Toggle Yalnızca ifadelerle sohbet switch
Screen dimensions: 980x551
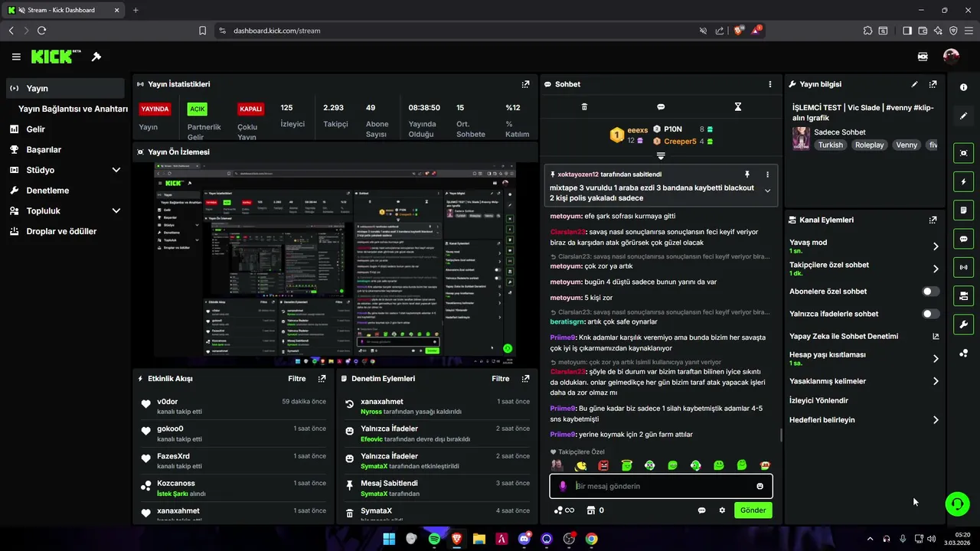pyautogui.click(x=930, y=314)
